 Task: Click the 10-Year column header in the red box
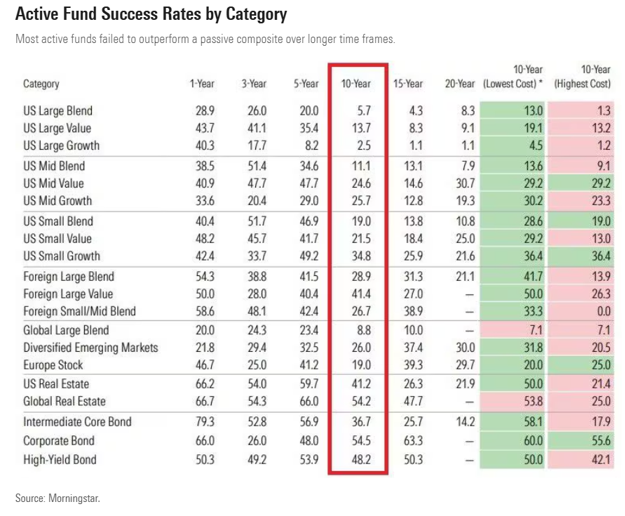[356, 84]
